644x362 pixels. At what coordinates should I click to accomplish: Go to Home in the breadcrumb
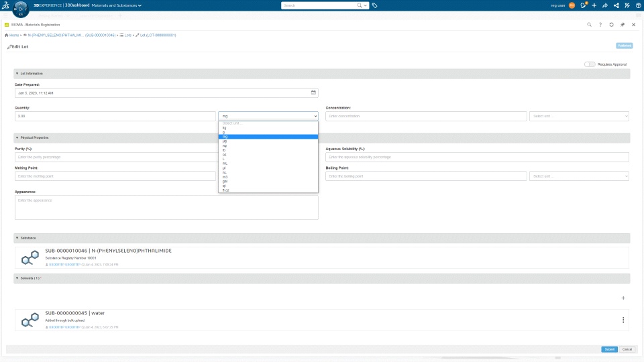(14, 36)
